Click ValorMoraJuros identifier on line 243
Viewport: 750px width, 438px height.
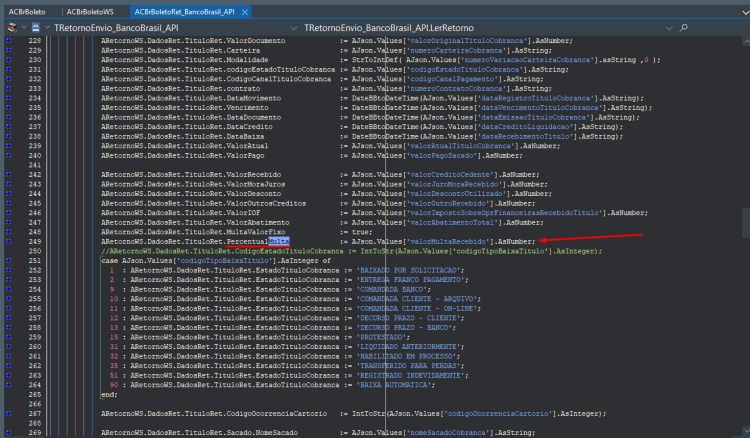coord(256,184)
